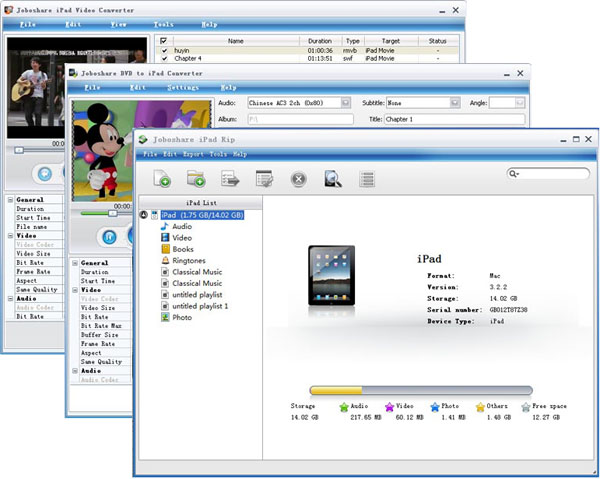Click the edit playlist icon in iPad Rip toolbar

[264, 179]
